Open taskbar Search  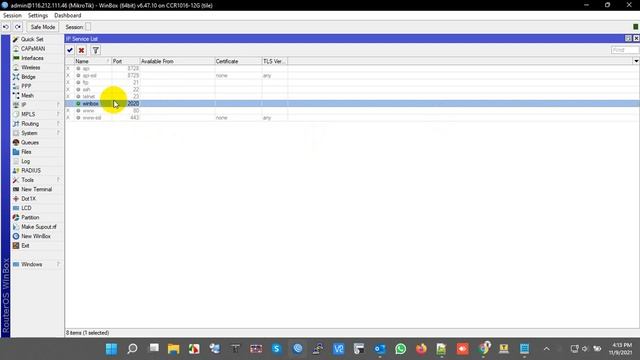(x=132, y=349)
